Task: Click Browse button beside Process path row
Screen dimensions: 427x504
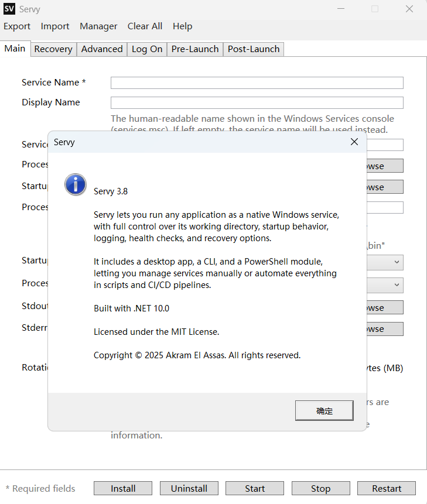Action: click(385, 166)
